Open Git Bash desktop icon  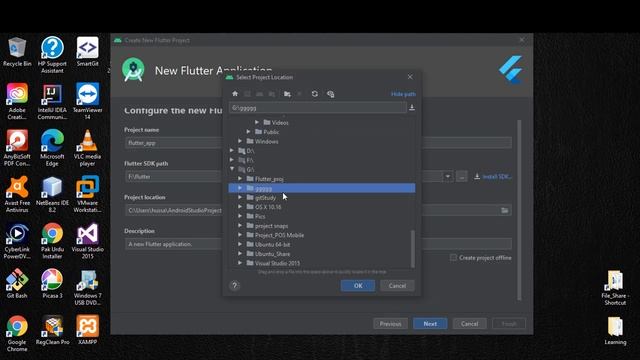click(x=17, y=284)
